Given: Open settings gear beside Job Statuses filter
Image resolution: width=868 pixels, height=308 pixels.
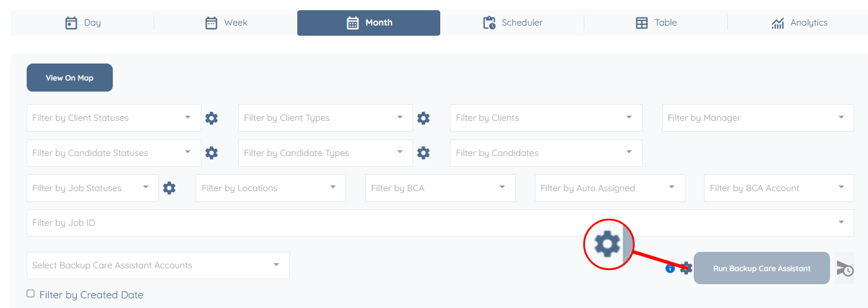Looking at the screenshot, I should [x=169, y=188].
